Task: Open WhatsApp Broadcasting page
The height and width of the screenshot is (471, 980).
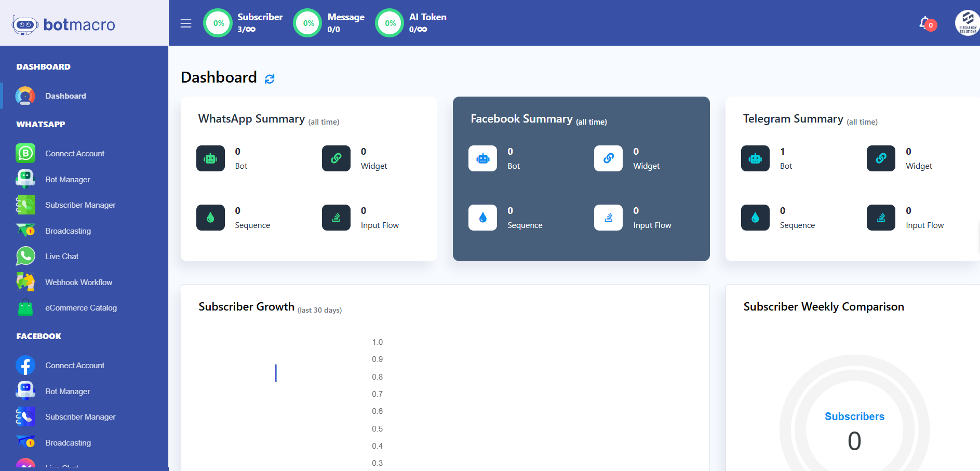Action: click(x=68, y=231)
